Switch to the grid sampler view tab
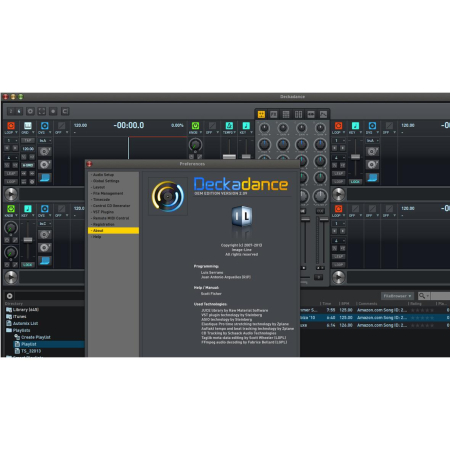The height and width of the screenshot is (450, 450). pyautogui.click(x=286, y=115)
